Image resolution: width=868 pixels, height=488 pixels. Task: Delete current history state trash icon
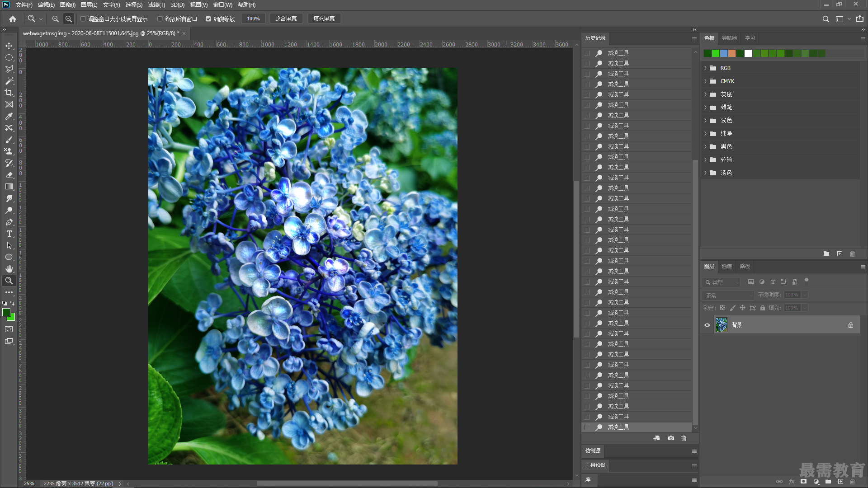(x=684, y=438)
